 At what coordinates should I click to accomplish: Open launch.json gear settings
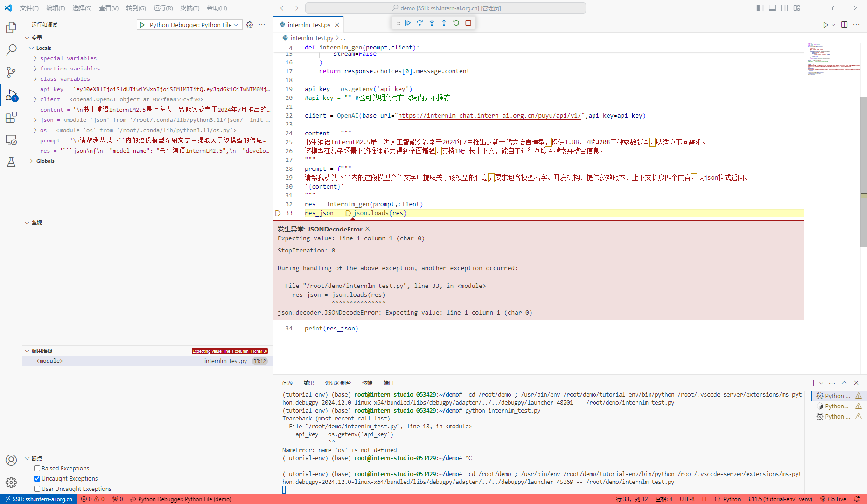click(250, 25)
